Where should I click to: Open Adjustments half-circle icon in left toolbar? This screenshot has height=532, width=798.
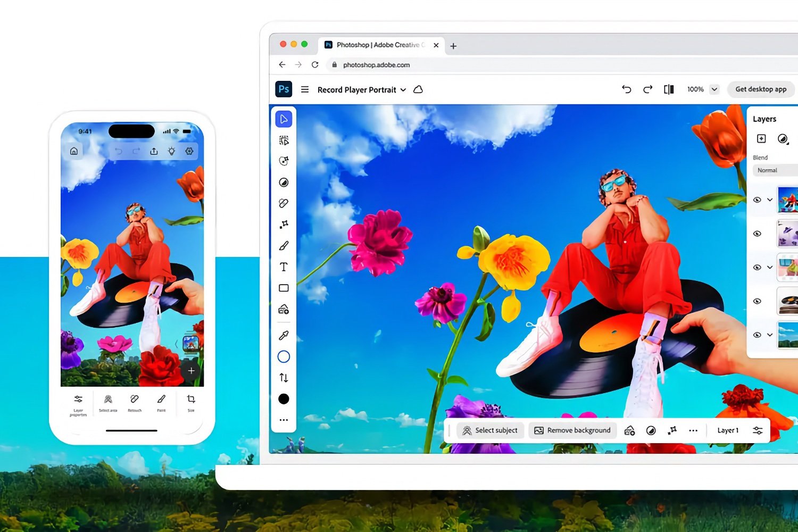tap(284, 182)
